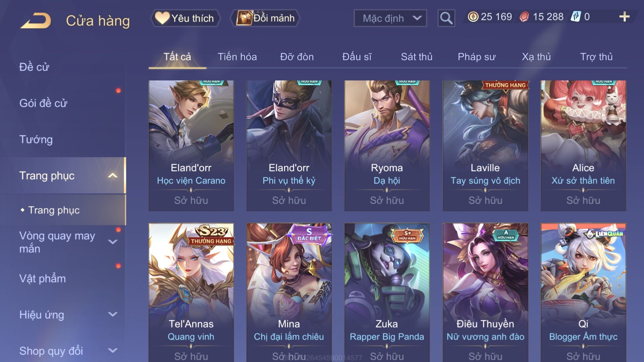Open Yêu thích favorites heart button

[x=185, y=18]
